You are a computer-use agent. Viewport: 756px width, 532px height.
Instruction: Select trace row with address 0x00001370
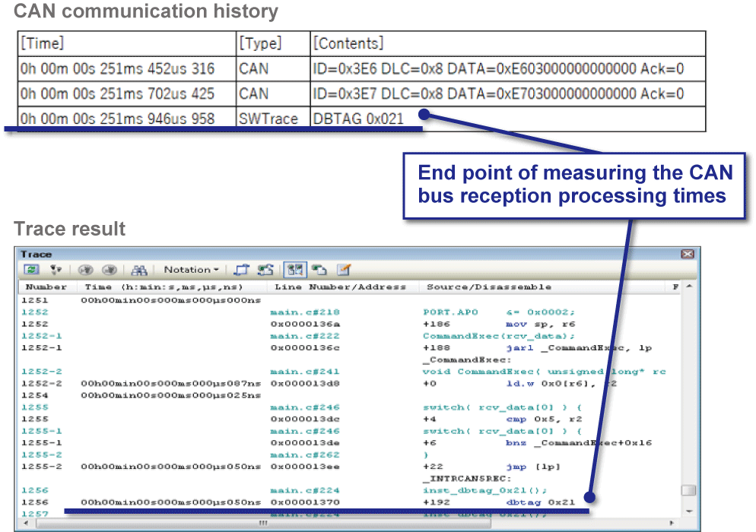click(304, 502)
